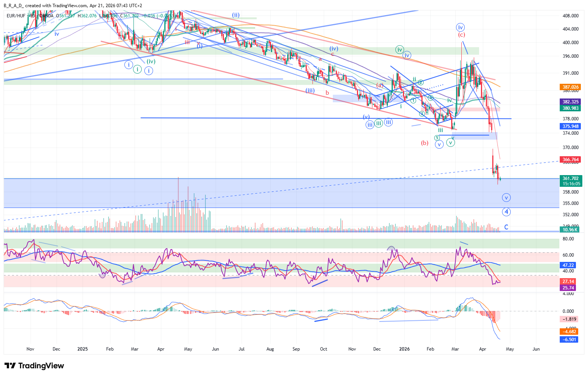The image size is (588, 377).
Task: Click the TradingView logo at bottom left
Action: (x=34, y=366)
